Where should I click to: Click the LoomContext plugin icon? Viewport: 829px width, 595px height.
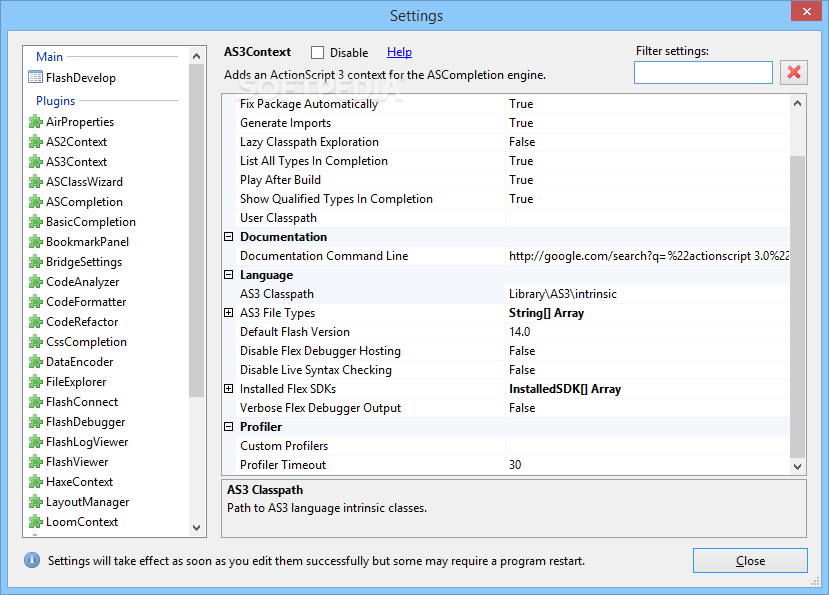[x=35, y=522]
